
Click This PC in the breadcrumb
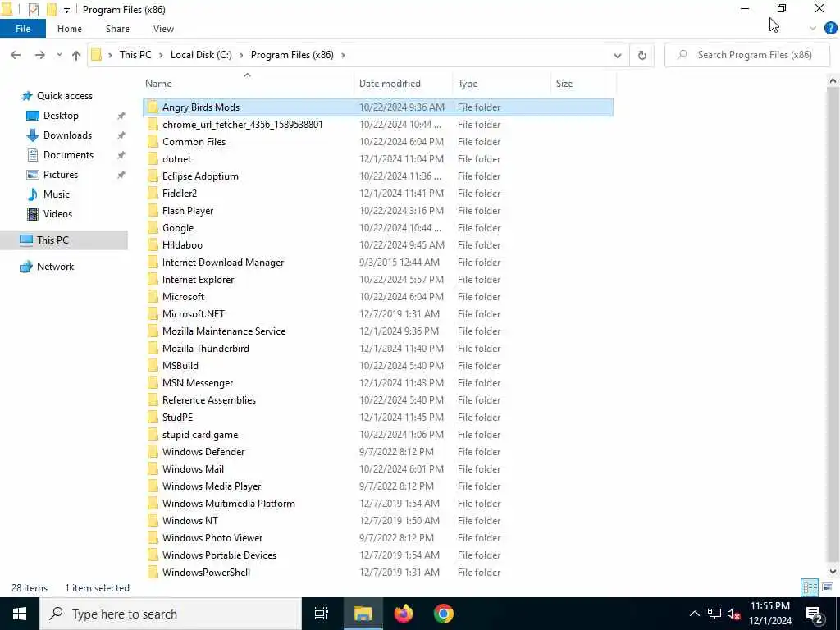click(135, 55)
